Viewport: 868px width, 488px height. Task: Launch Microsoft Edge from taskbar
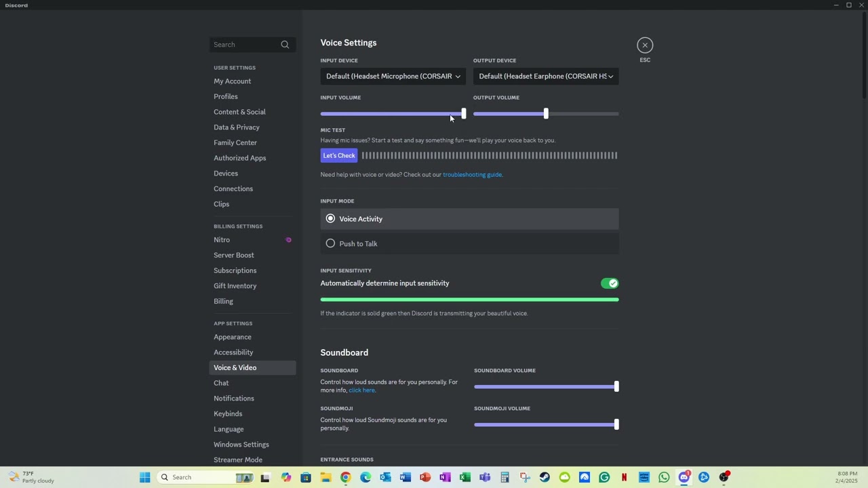click(366, 477)
